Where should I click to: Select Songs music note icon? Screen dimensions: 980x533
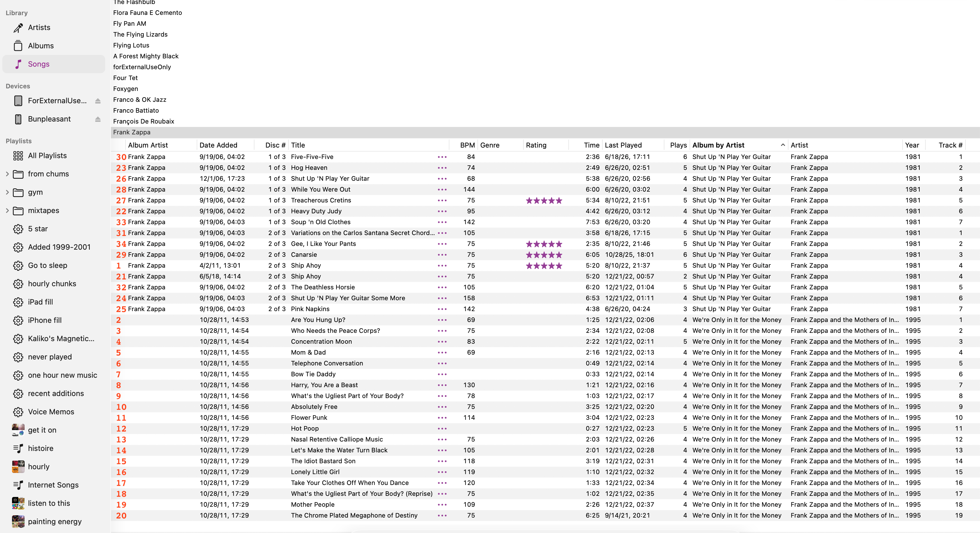[18, 64]
